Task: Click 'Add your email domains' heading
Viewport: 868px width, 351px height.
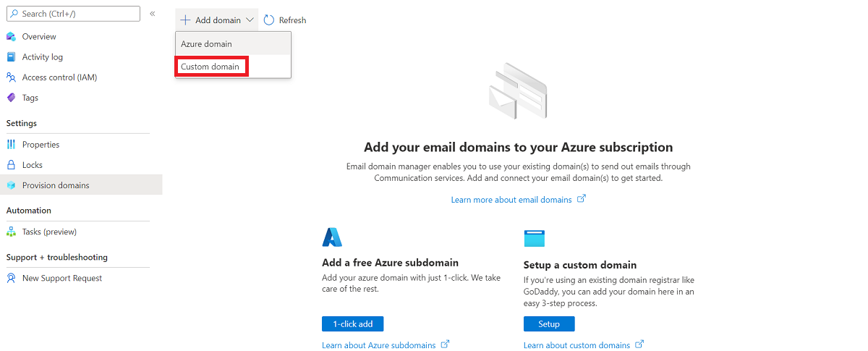Action: (x=518, y=147)
